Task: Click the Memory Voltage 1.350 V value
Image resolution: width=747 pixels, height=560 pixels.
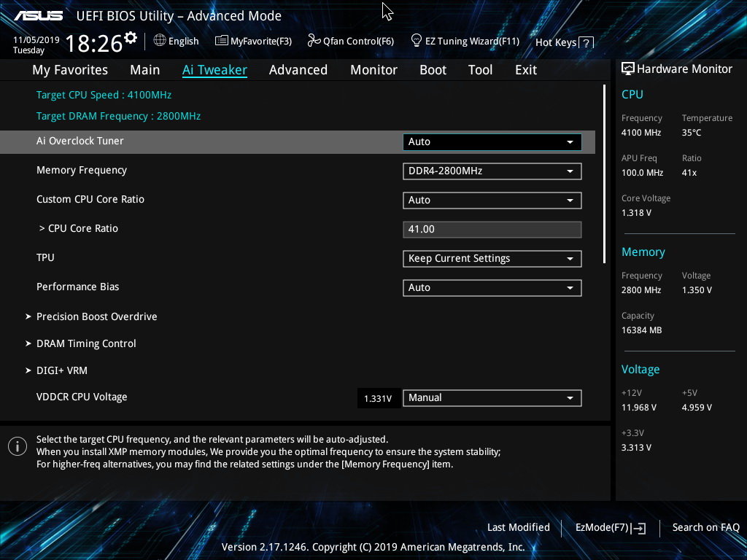Action: [697, 290]
